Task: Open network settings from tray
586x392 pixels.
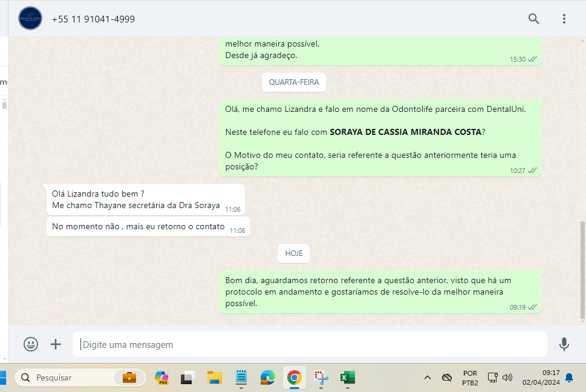Action: (493, 378)
